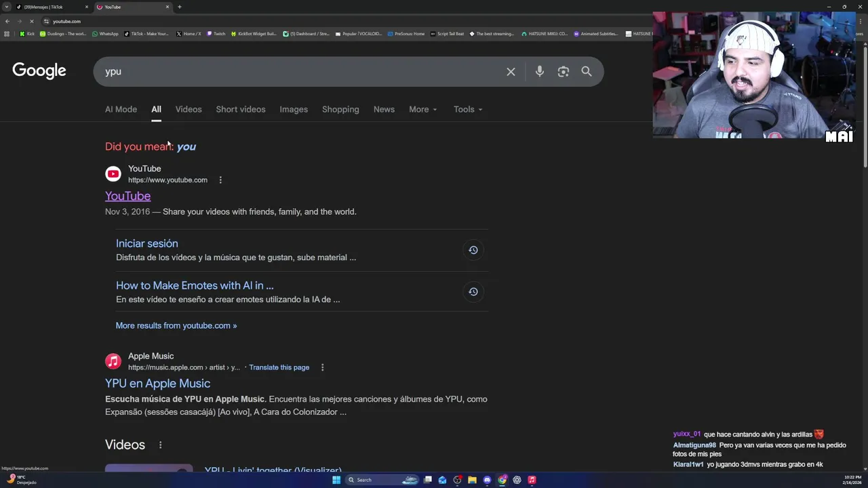Switch to AI Mode tab
868x488 pixels.
pos(121,109)
